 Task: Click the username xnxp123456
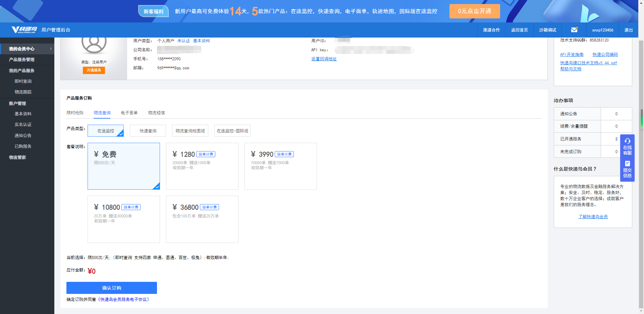603,30
